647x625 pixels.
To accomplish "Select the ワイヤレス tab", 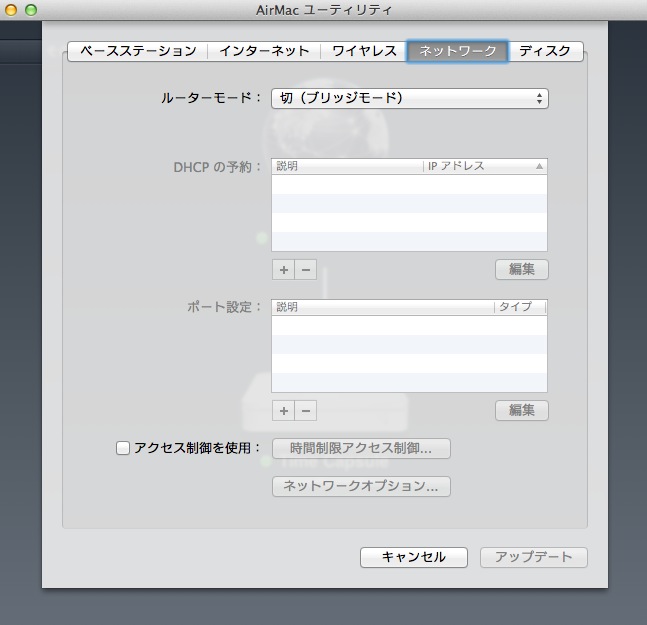I will [364, 51].
